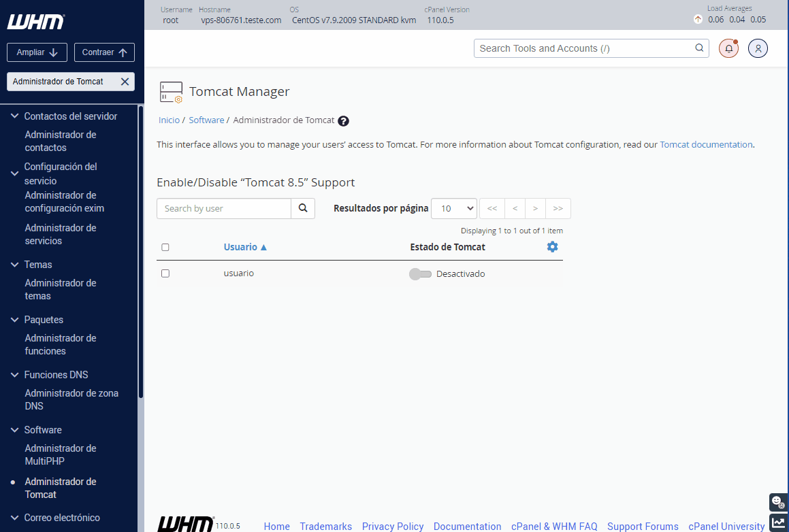Collapse the Contactos del servidor section

[x=14, y=116]
